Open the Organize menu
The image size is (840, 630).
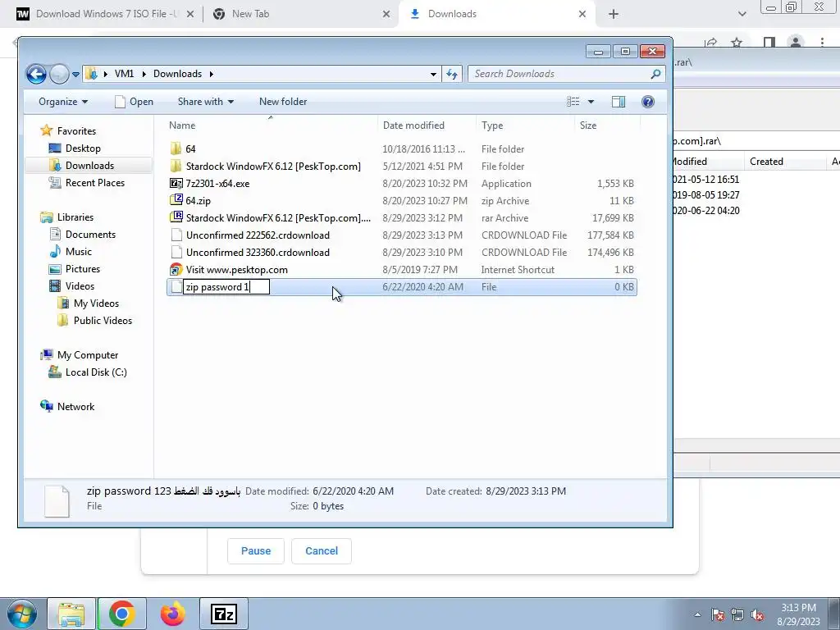(62, 102)
